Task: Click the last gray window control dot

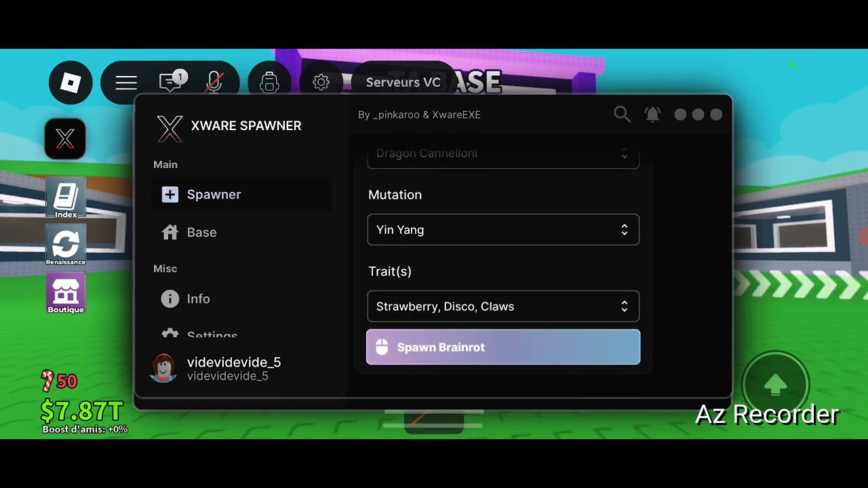Action: [716, 115]
